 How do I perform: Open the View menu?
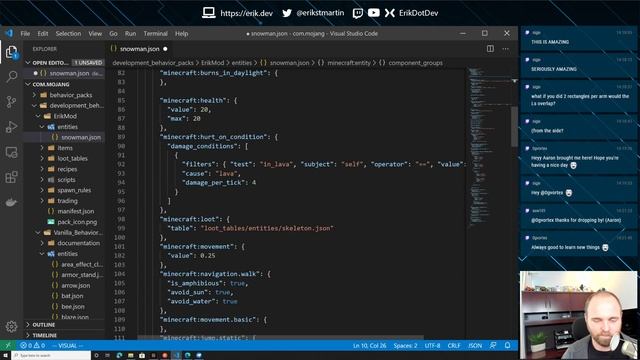(x=95, y=33)
